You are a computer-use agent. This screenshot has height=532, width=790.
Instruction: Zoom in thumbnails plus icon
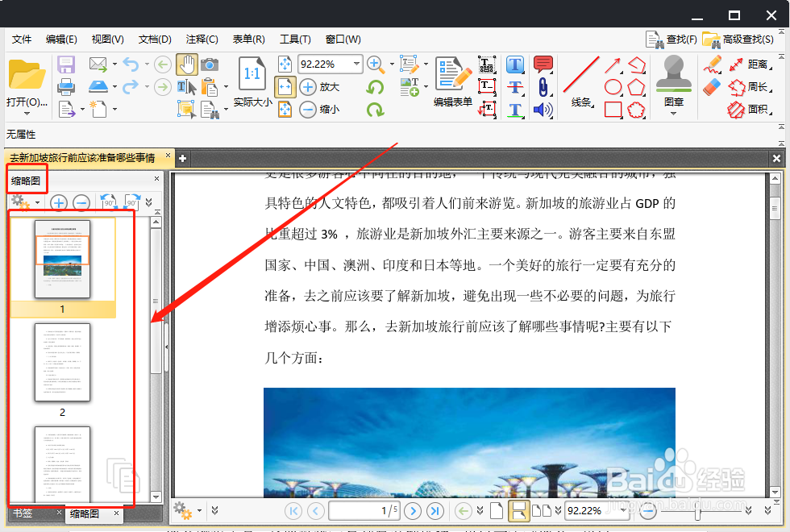coord(58,202)
